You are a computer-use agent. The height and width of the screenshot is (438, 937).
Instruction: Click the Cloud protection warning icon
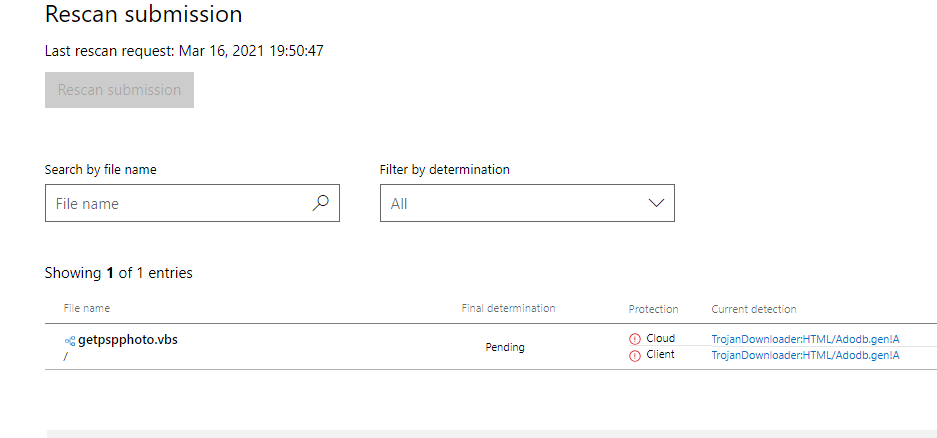[x=634, y=339]
